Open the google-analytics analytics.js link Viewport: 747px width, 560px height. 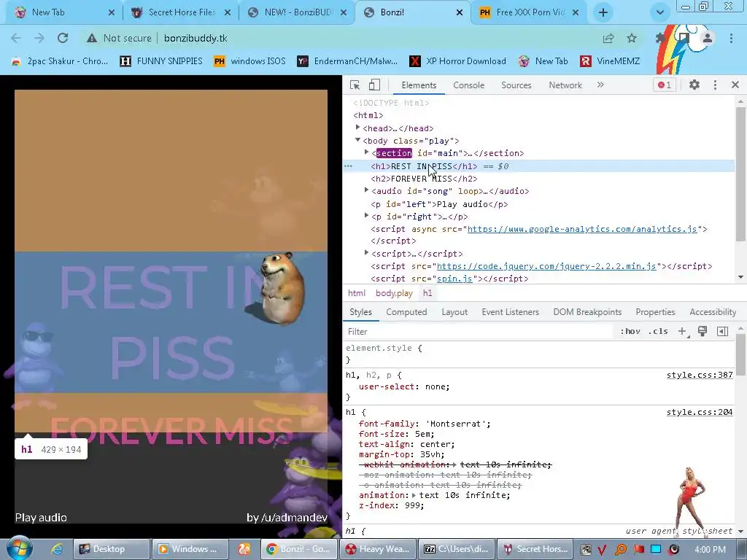click(581, 229)
